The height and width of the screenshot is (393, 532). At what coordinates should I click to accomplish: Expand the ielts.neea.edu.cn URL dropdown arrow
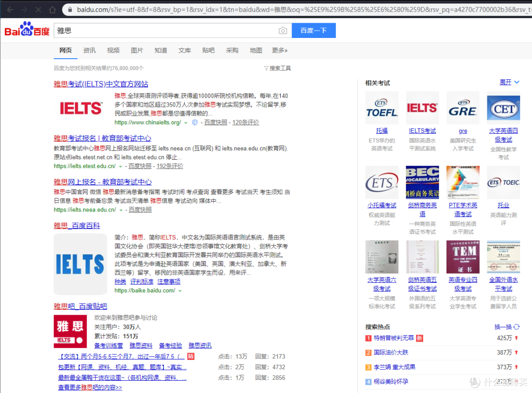121,210
